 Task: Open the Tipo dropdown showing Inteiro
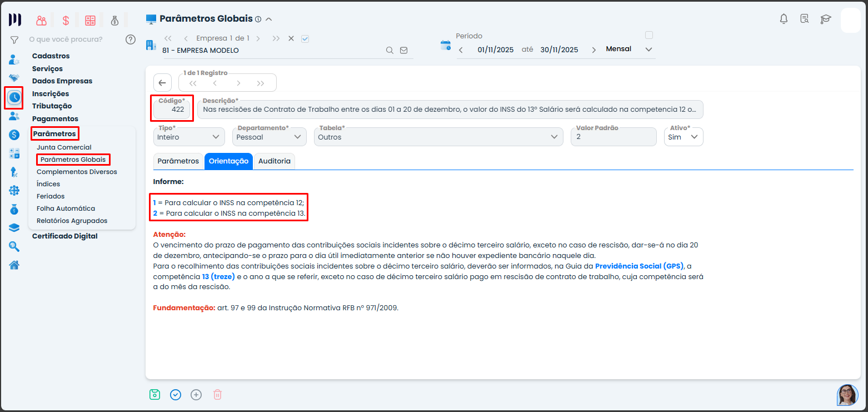(x=189, y=137)
